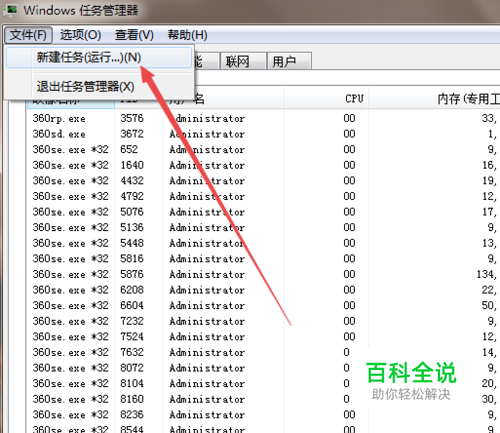The image size is (500, 433).
Task: Click PID cell 5876
Action: [132, 274]
